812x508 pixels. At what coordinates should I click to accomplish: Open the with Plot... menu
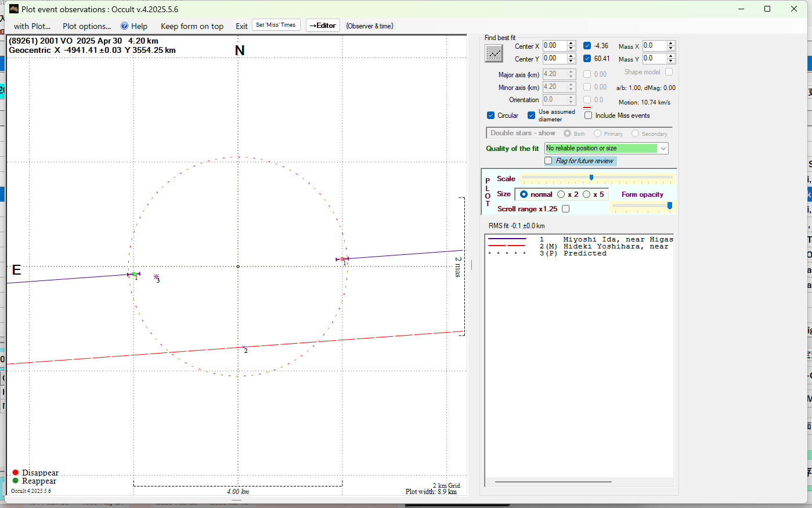[32, 26]
